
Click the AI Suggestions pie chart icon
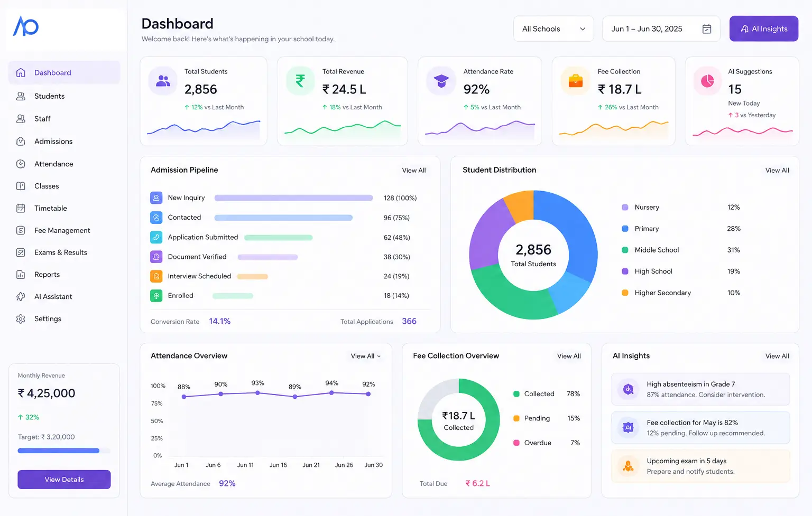(707, 81)
